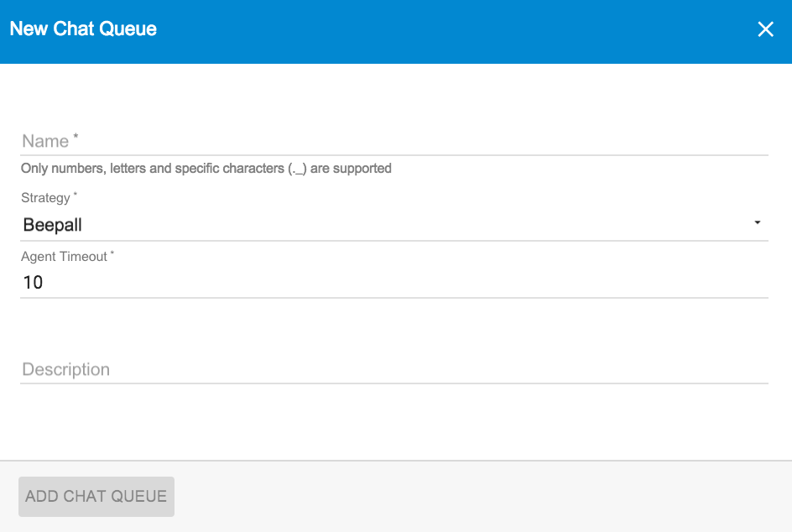
Task: Close the New Chat Queue dialog
Action: click(765, 29)
